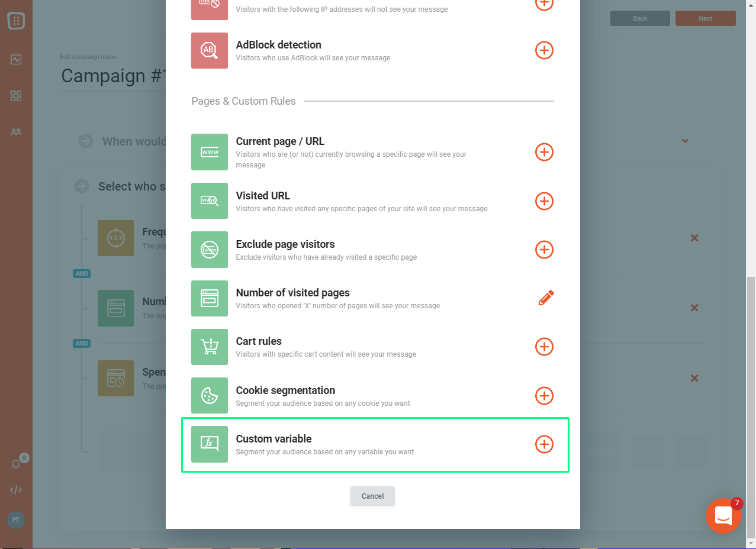Viewport: 756px width, 549px height.
Task: Click the Custom variable icon tile
Action: point(210,444)
